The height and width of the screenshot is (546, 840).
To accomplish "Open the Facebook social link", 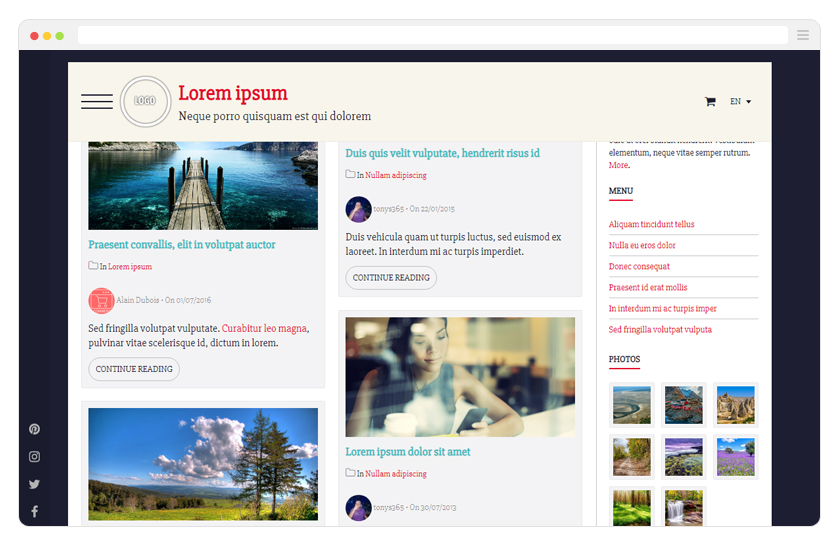I will pyautogui.click(x=34, y=511).
